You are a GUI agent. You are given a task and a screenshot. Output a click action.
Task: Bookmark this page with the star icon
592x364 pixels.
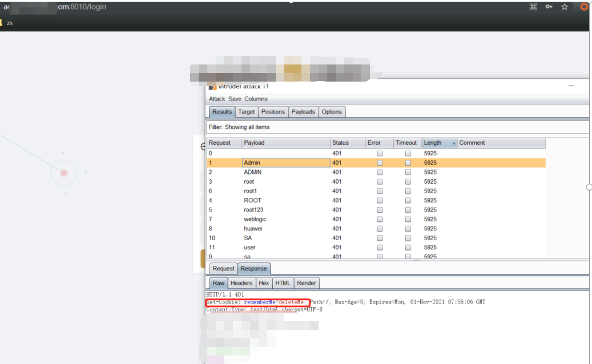point(565,7)
